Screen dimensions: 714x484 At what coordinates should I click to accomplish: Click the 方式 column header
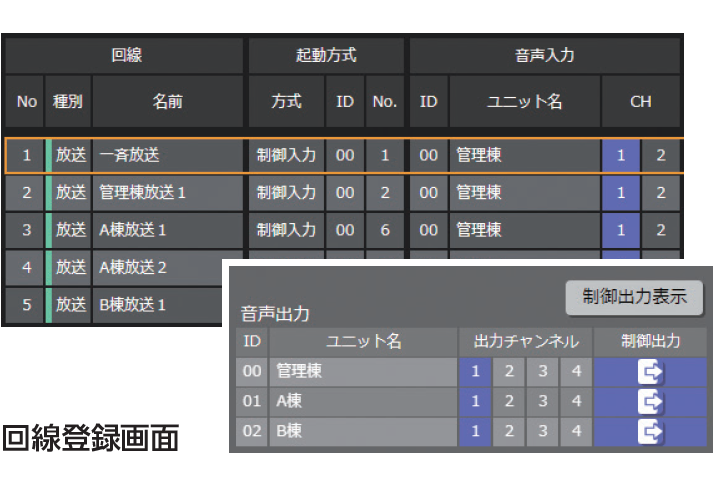286,102
